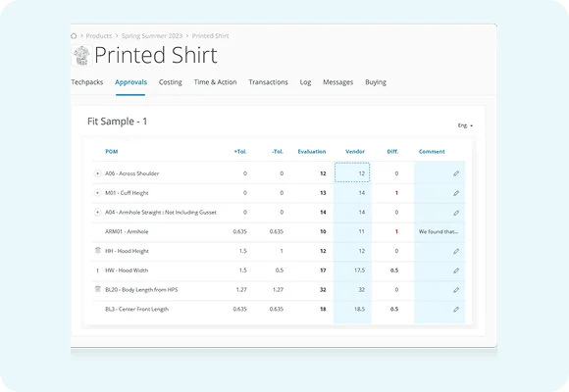Click the home icon in the breadcrumb
Screen dimensions: 569x392
pos(74,36)
